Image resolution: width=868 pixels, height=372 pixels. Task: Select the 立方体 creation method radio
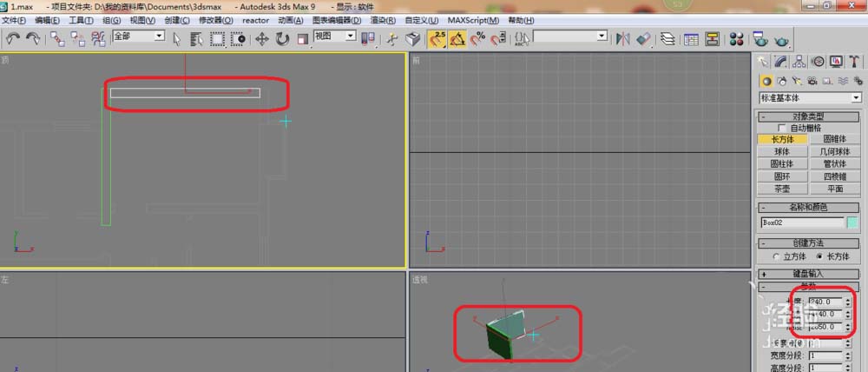point(776,256)
